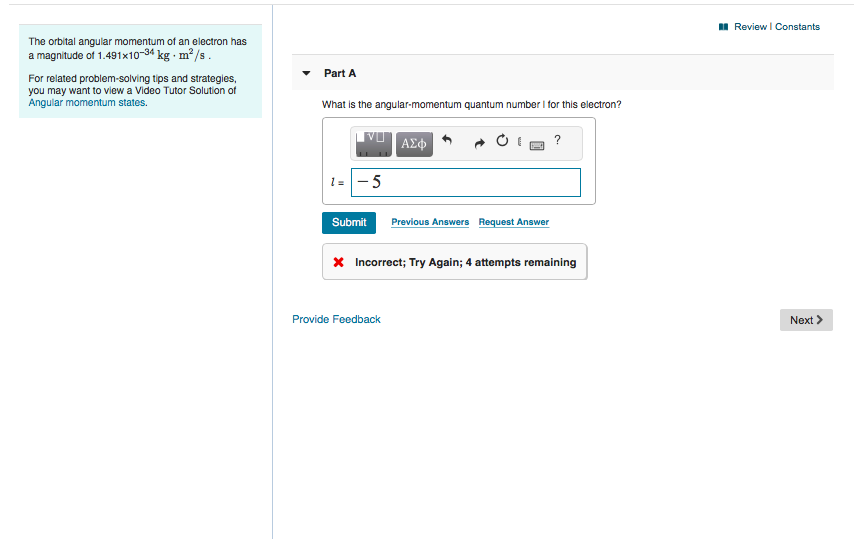Click the Part A heading text
855x555 pixels.
pos(340,73)
